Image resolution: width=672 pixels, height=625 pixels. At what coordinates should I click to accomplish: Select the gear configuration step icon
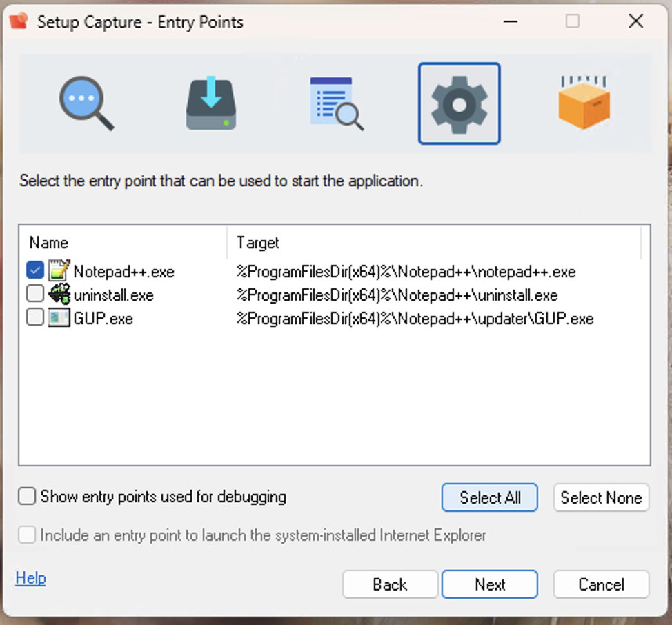(459, 103)
